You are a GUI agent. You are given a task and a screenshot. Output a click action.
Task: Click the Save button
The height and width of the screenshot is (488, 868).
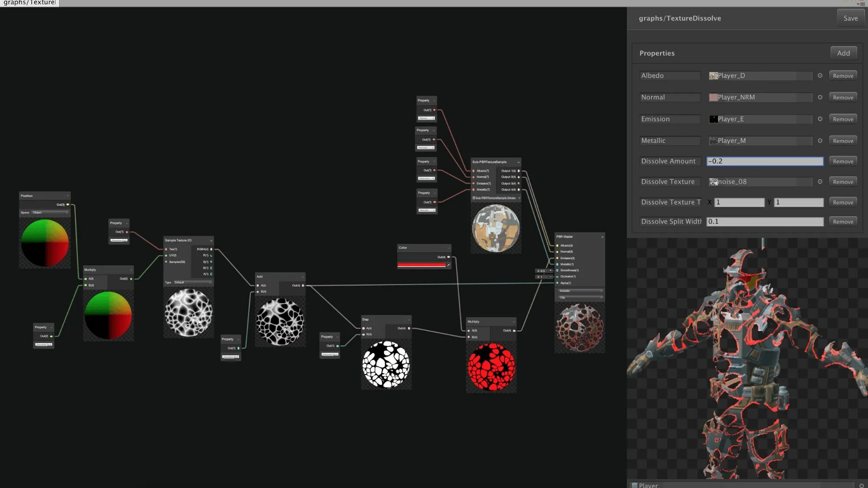(850, 18)
